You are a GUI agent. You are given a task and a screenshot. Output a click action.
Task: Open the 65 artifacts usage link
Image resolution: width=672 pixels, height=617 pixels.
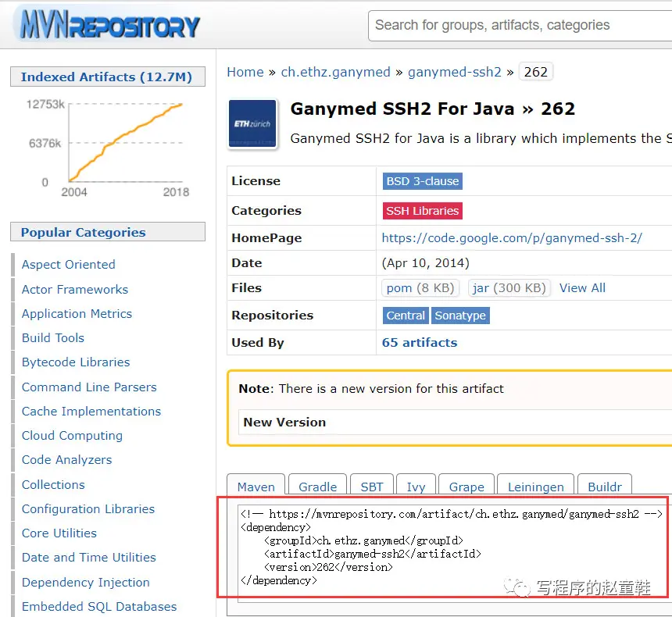420,343
